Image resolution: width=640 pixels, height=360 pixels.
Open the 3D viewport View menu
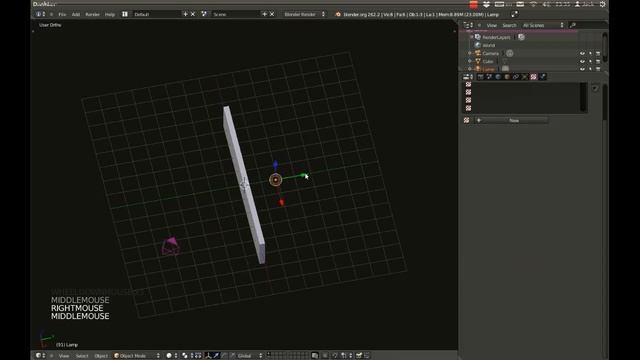pos(64,356)
